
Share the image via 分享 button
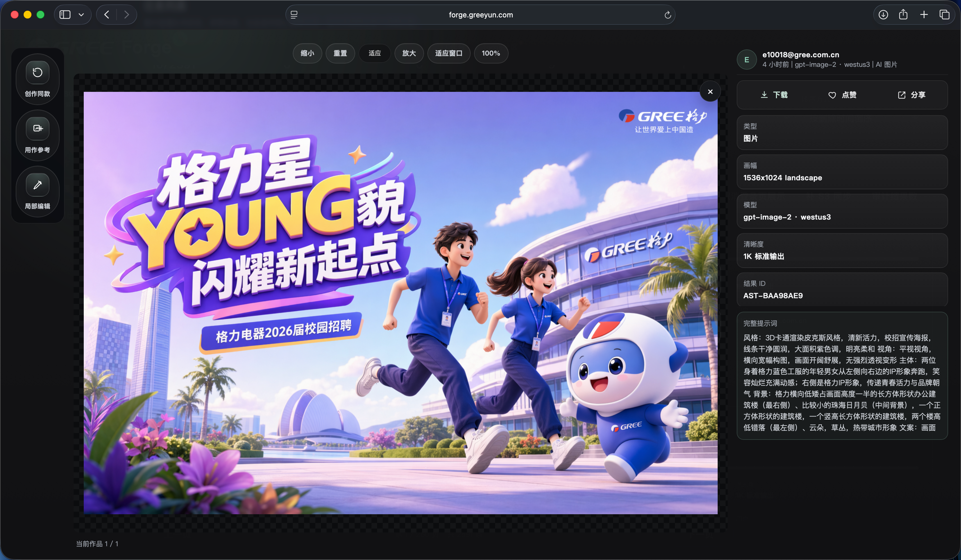[912, 95]
